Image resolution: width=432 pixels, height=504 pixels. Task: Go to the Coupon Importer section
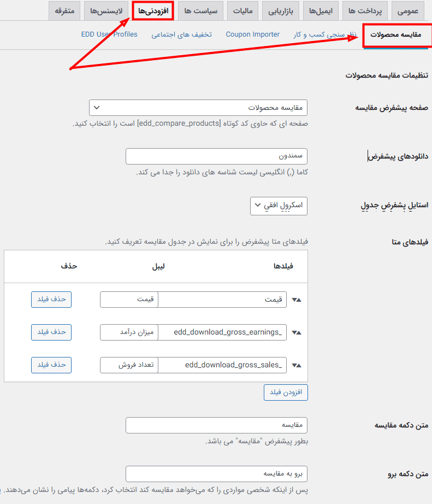tap(252, 34)
